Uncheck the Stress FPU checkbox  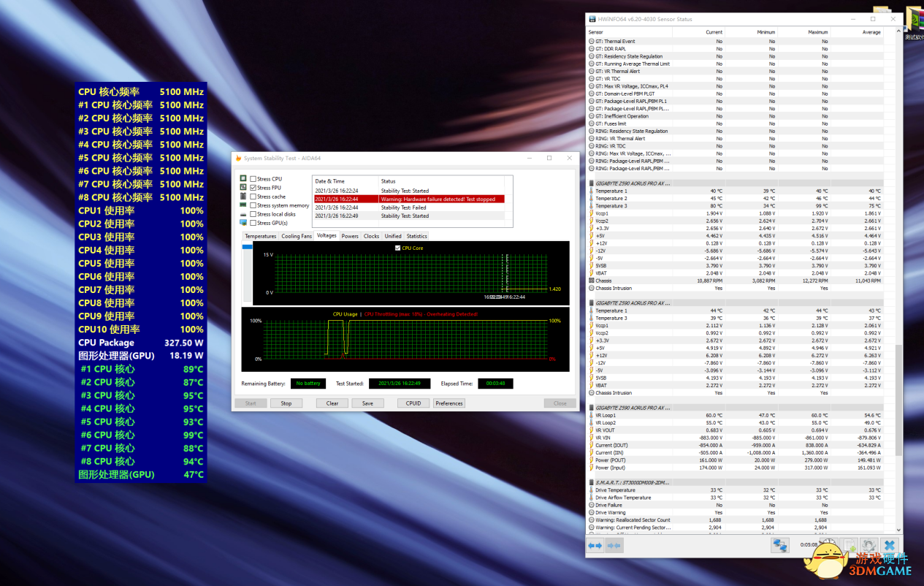click(253, 188)
